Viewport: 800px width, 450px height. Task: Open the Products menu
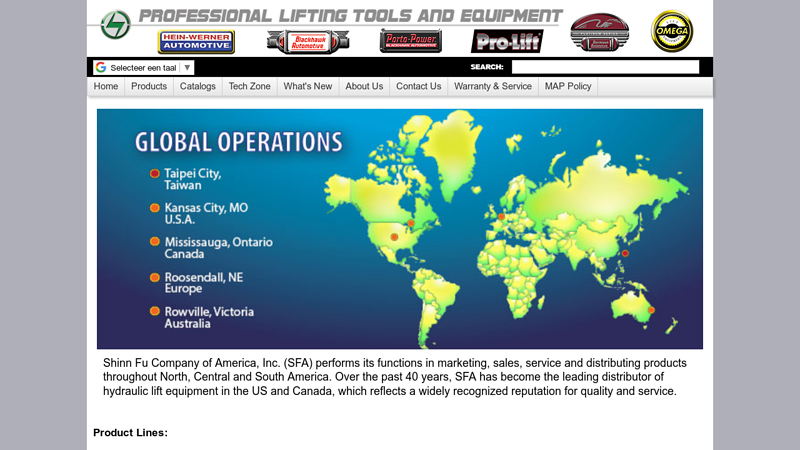tap(149, 86)
